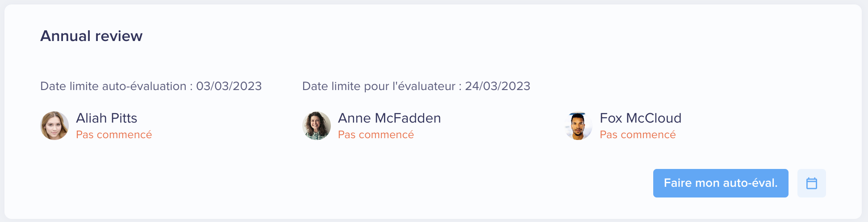
Task: Click Pas commencé status under Anne McFadden
Action: pyautogui.click(x=376, y=135)
